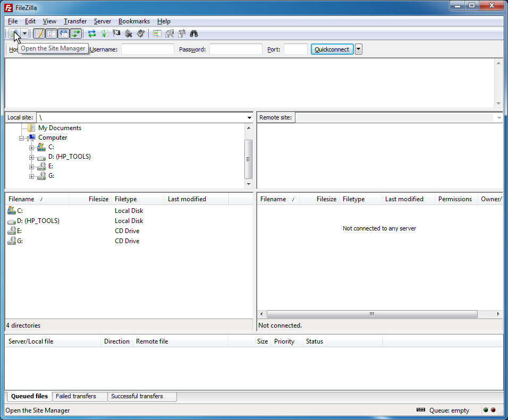The width and height of the screenshot is (508, 420).
Task: Open directory listing filters icon
Action: [x=157, y=33]
